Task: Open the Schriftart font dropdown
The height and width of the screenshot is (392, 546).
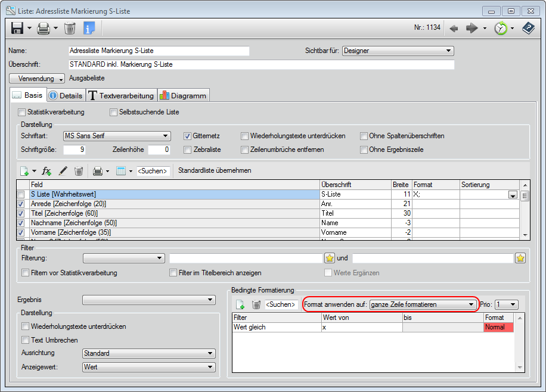Action: pos(117,136)
